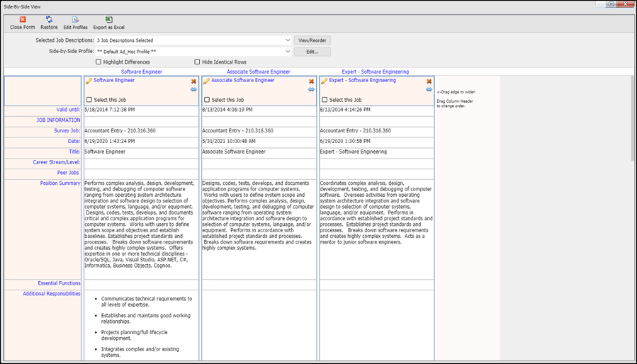Open Edit Profiles from the toolbar
This screenshot has height=364, width=637.
76,20
